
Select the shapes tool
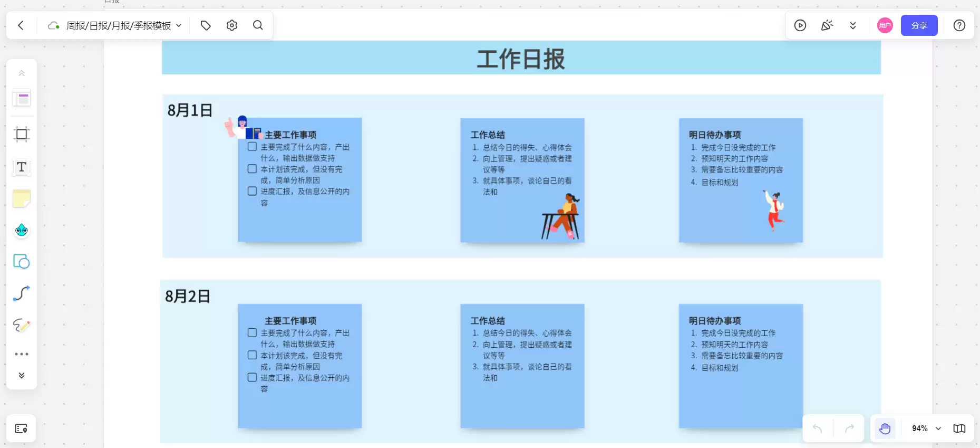click(22, 261)
